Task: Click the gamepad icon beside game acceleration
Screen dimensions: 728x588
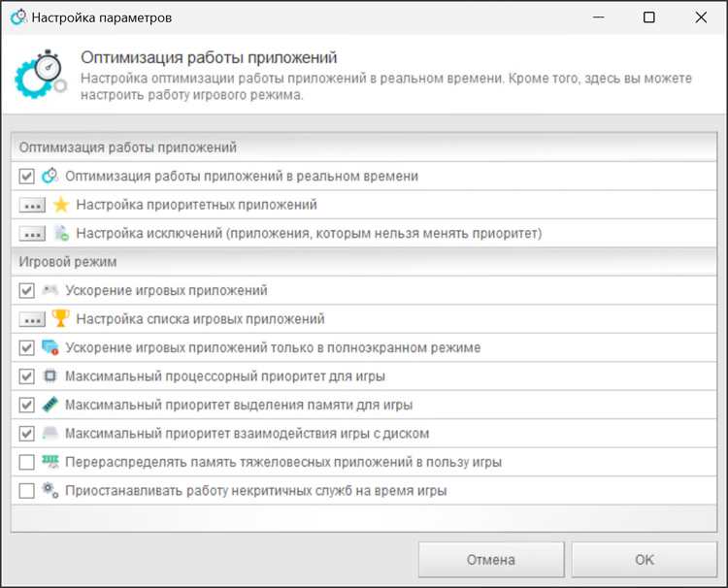Action: click(x=50, y=290)
